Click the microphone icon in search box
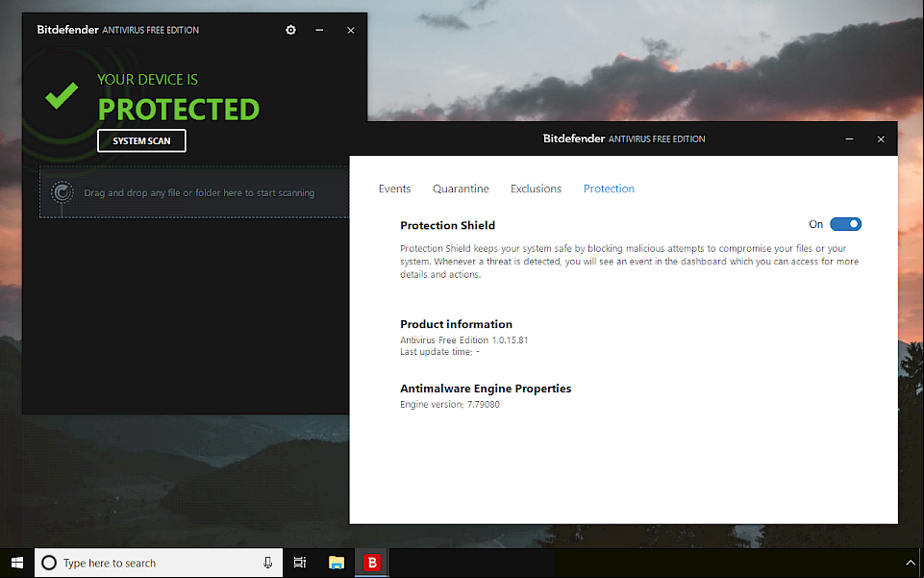Screen dimensions: 924x578 tap(267, 563)
